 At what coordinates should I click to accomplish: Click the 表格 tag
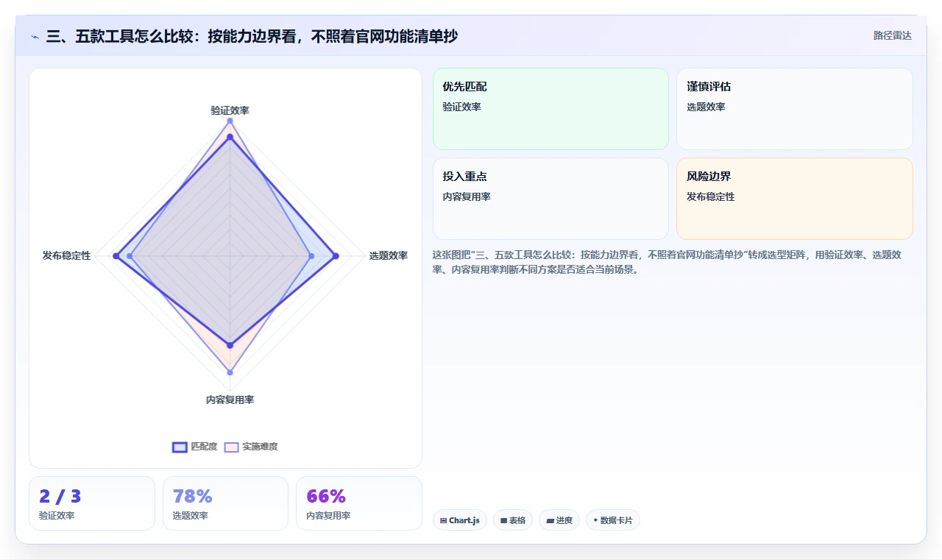513,520
